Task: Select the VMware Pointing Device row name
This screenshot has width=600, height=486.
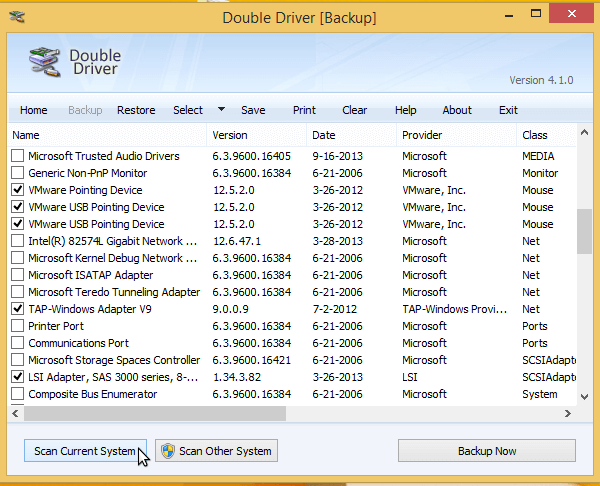Action: (85, 190)
